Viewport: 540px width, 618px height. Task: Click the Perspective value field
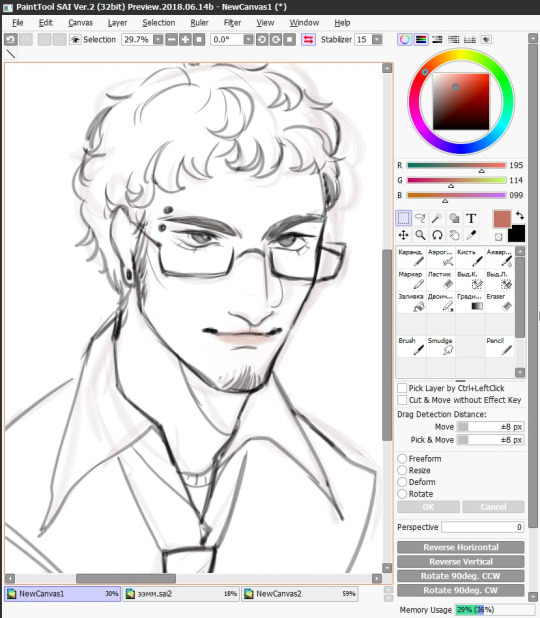[x=482, y=527]
